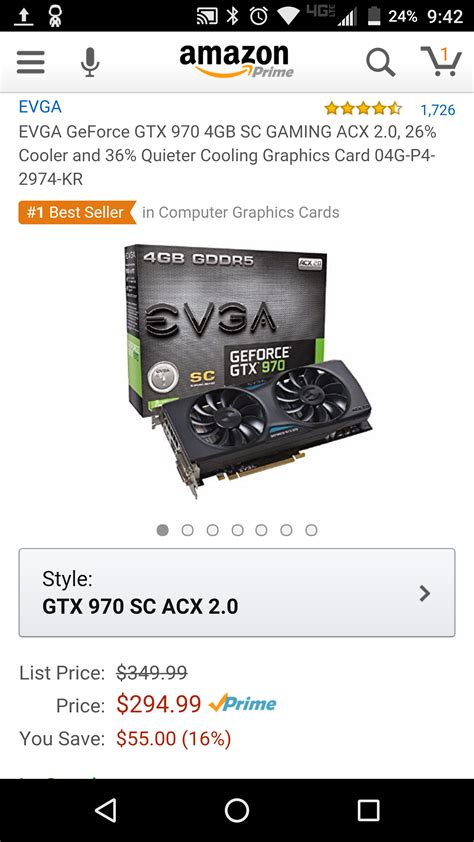474x842 pixels.
Task: Tap the Amazon Prime logo
Action: pos(237,61)
